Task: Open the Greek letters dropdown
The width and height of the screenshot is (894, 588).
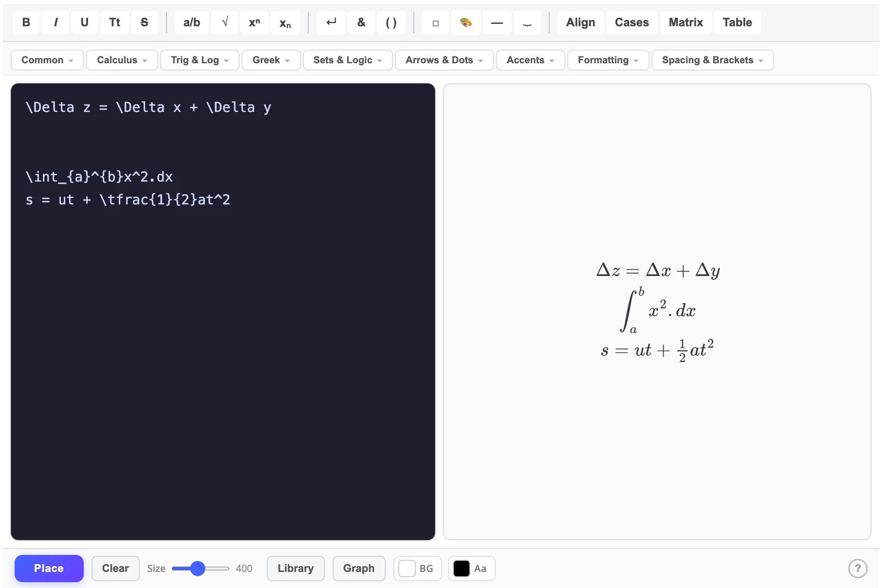Action: pos(271,60)
